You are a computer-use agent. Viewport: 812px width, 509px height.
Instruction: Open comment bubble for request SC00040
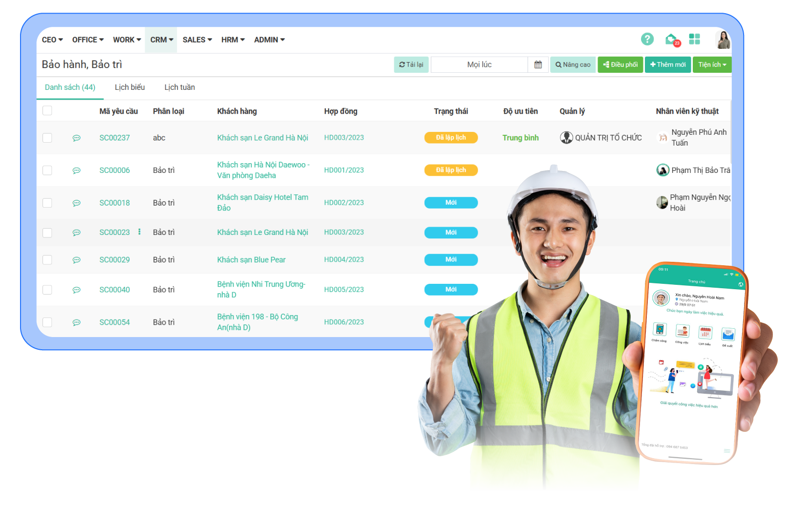coord(77,290)
